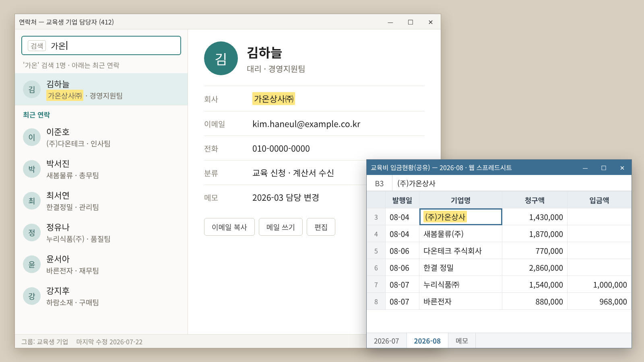
Task: Click the 1,430,000 청구액 cell
Action: [x=535, y=217]
